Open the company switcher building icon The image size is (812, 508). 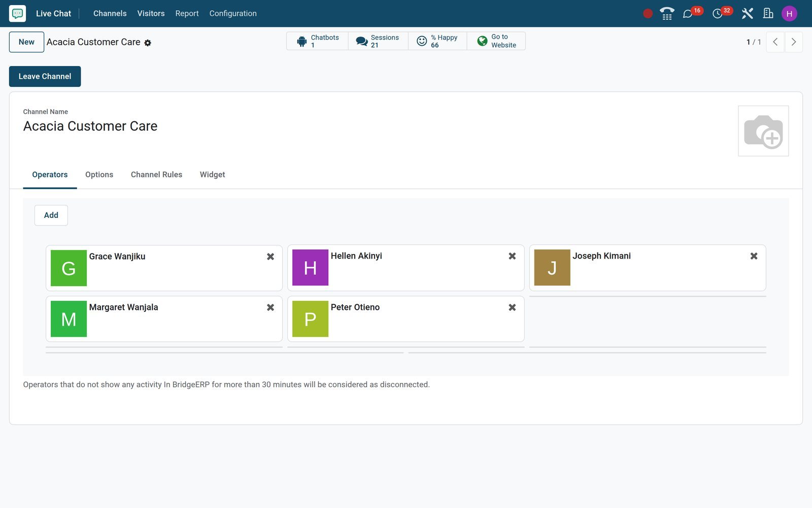[x=768, y=14]
